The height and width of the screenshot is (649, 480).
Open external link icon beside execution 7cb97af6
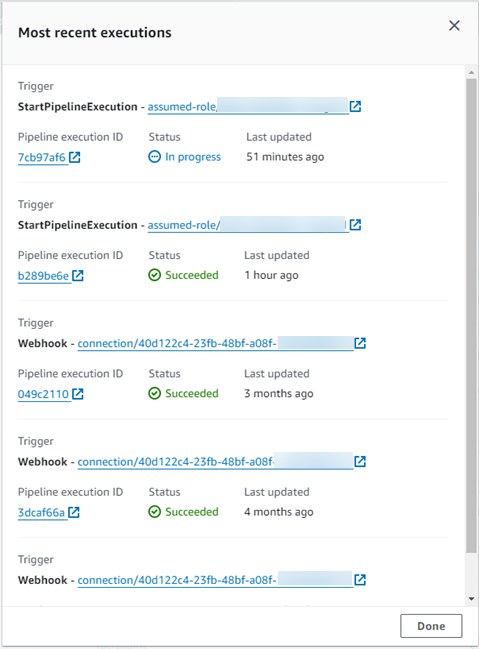pyautogui.click(x=75, y=157)
